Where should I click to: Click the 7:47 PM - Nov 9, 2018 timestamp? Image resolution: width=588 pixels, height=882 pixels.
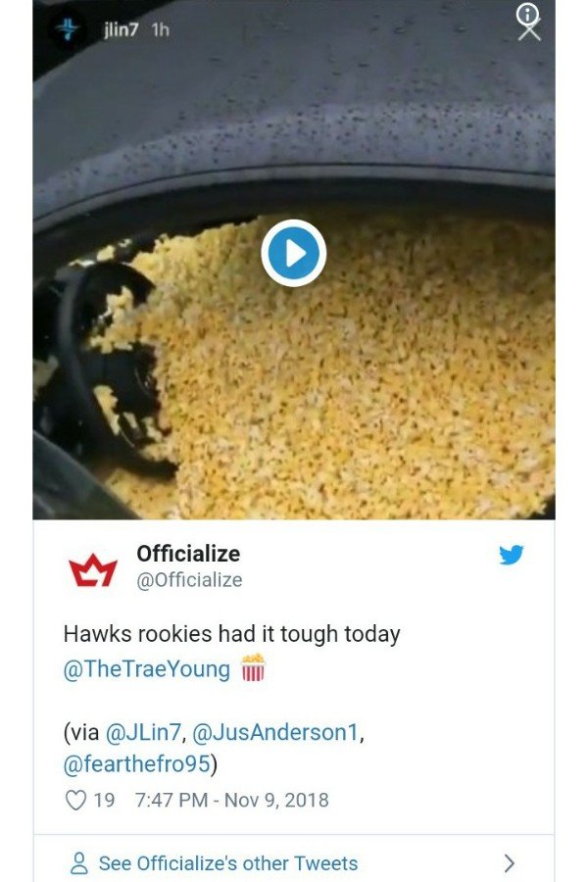[232, 800]
